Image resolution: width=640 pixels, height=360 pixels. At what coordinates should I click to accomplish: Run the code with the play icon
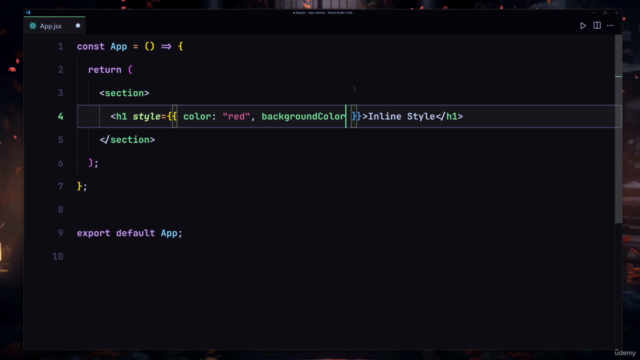tap(583, 26)
